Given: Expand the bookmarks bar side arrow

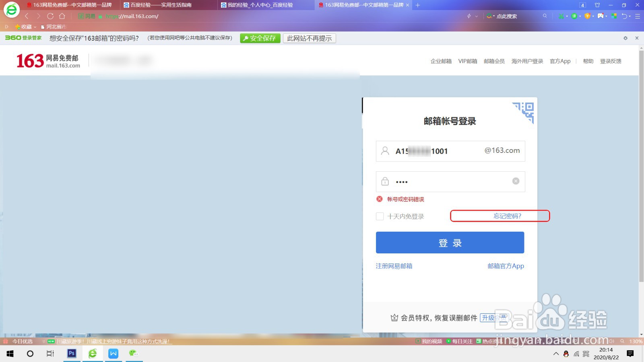Looking at the screenshot, I should tap(6, 27).
